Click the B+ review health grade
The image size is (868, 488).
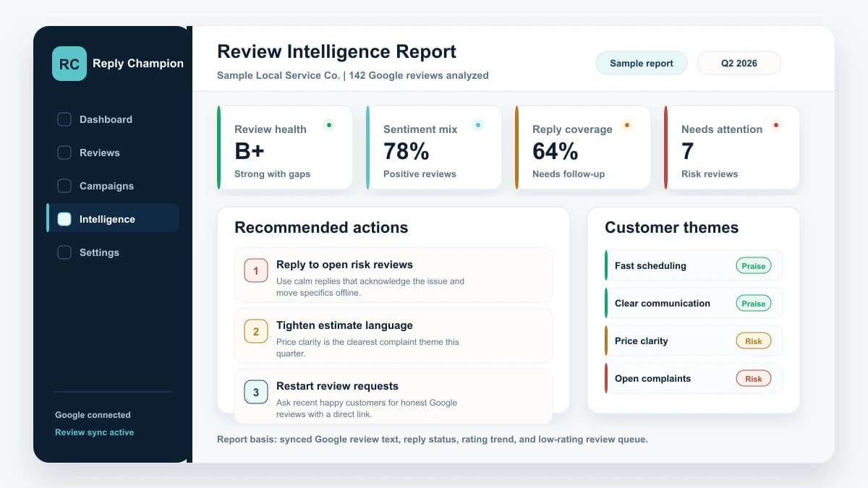point(250,151)
